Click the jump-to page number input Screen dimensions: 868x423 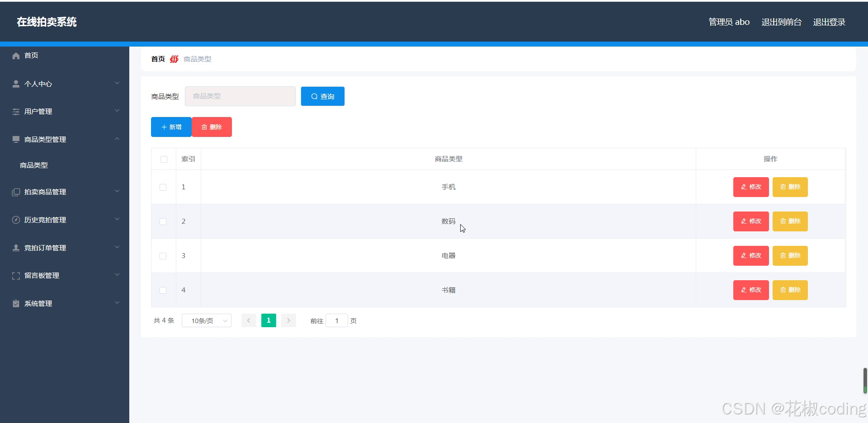coord(337,320)
